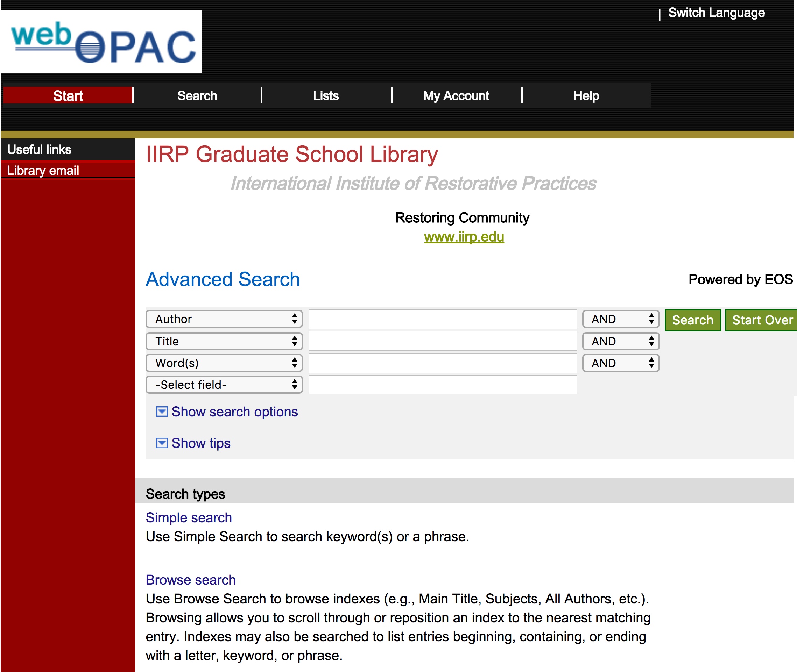
Task: Click Show search options link
Action: (234, 412)
